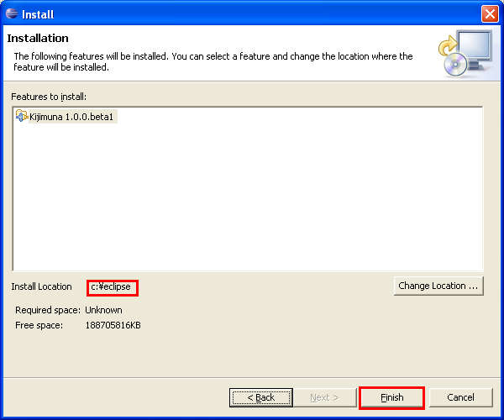The height and width of the screenshot is (420, 504).
Task: Click the Kijimuna feature icon in the list
Action: 21,116
